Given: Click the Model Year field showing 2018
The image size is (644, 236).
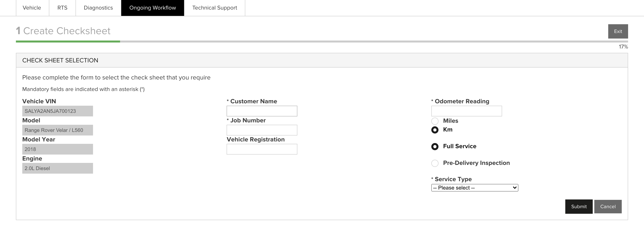Looking at the screenshot, I should tap(57, 149).
